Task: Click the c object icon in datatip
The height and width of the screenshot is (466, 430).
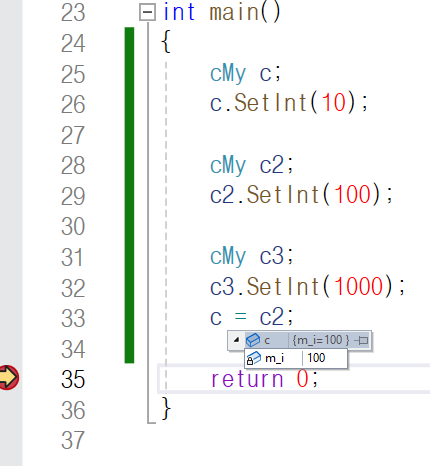Action: point(253,340)
